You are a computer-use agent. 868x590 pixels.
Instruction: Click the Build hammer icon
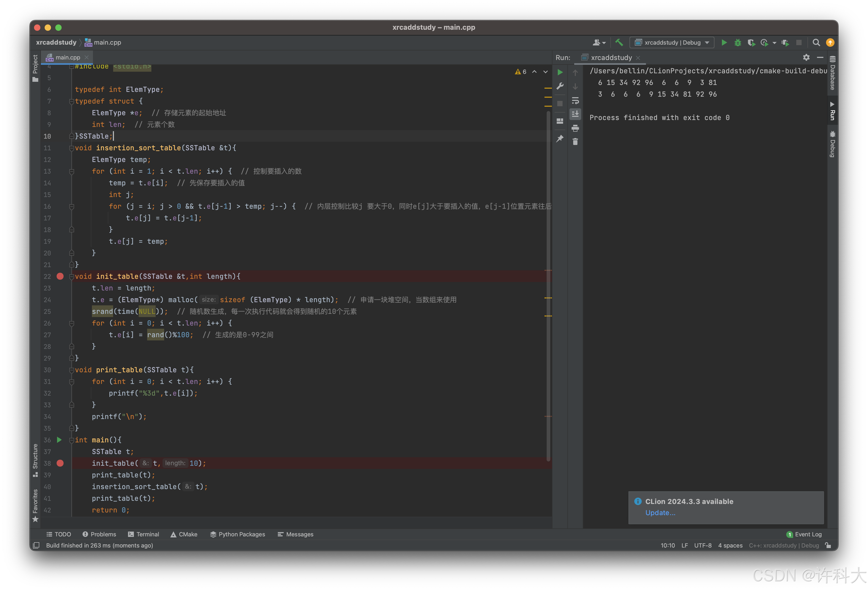click(x=619, y=42)
